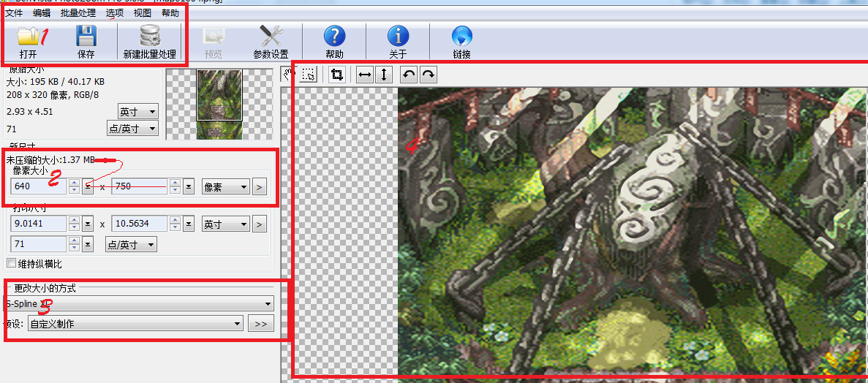The height and width of the screenshot is (383, 868).
Task: Open print width 9.0141 options arrow
Action: coord(88,224)
